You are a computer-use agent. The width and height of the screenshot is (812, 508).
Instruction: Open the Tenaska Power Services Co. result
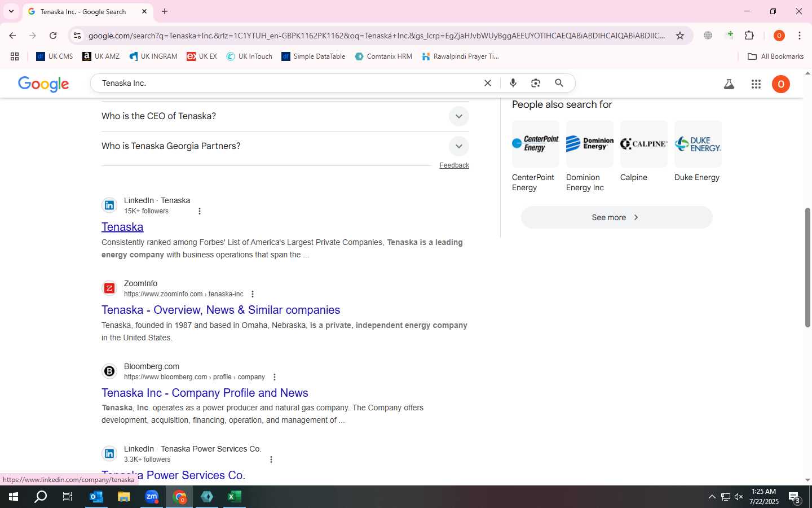(173, 475)
